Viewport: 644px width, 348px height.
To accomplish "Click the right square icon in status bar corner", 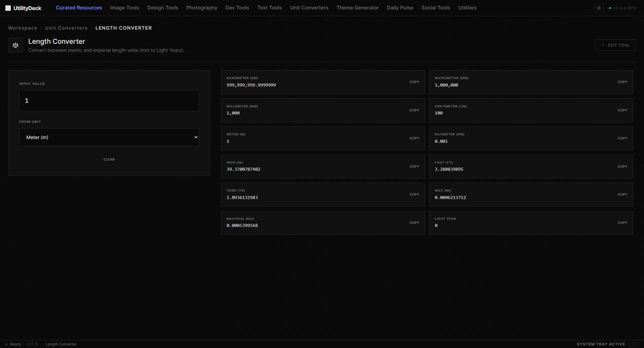I will (636, 344).
